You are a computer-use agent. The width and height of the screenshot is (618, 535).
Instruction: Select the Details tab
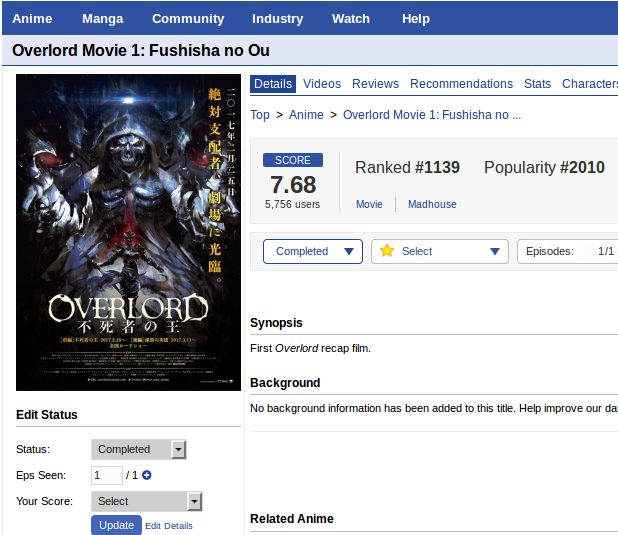tap(273, 84)
